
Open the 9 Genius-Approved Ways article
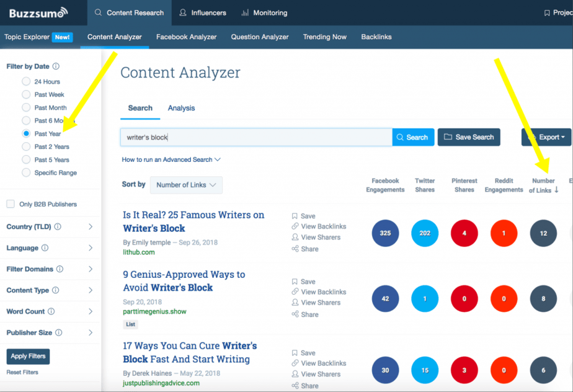tap(184, 281)
